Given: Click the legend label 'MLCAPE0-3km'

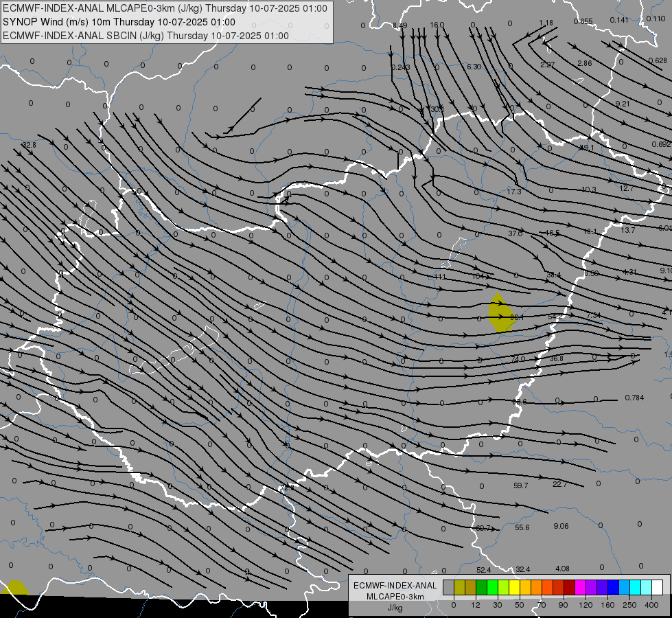Looking at the screenshot, I should pyautogui.click(x=395, y=597).
